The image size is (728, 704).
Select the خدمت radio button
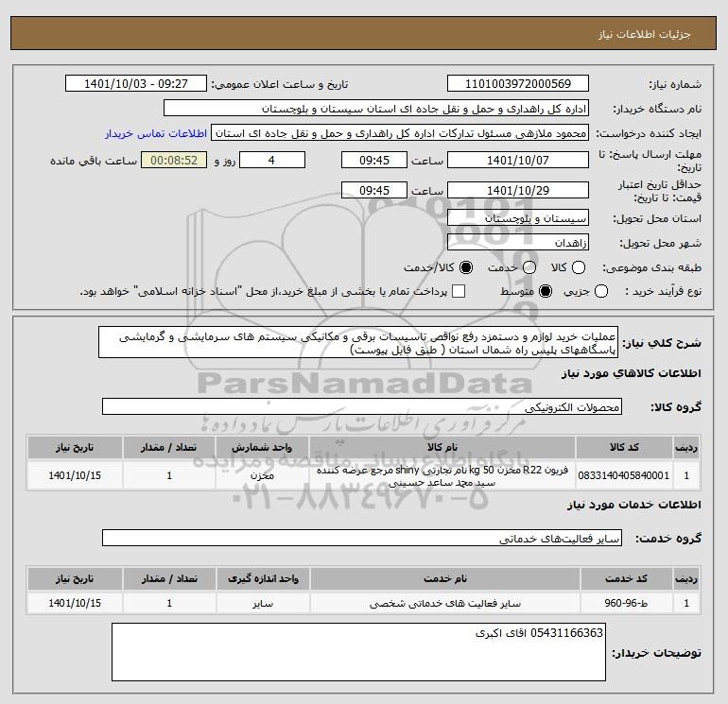tap(529, 267)
